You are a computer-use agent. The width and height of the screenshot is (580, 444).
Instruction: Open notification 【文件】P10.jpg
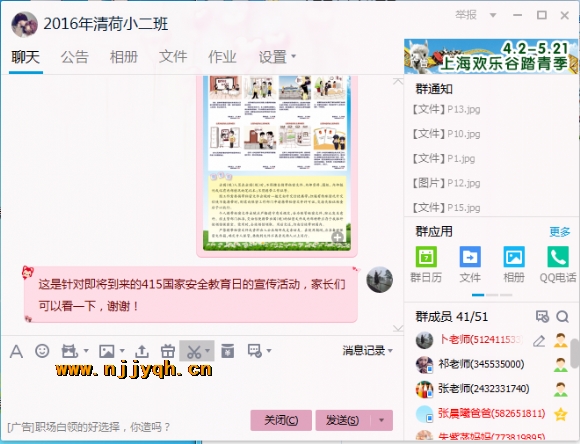(446, 134)
